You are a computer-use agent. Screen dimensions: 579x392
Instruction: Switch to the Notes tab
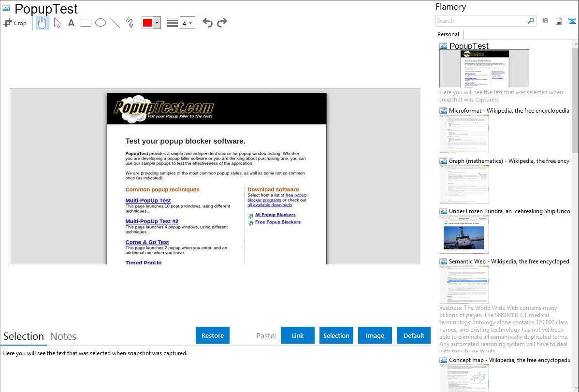point(63,336)
